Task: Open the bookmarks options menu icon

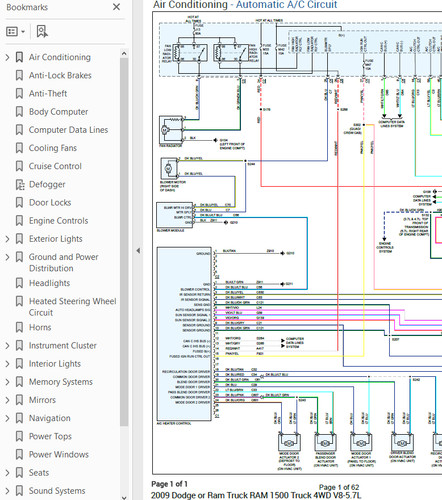Action: [x=15, y=32]
